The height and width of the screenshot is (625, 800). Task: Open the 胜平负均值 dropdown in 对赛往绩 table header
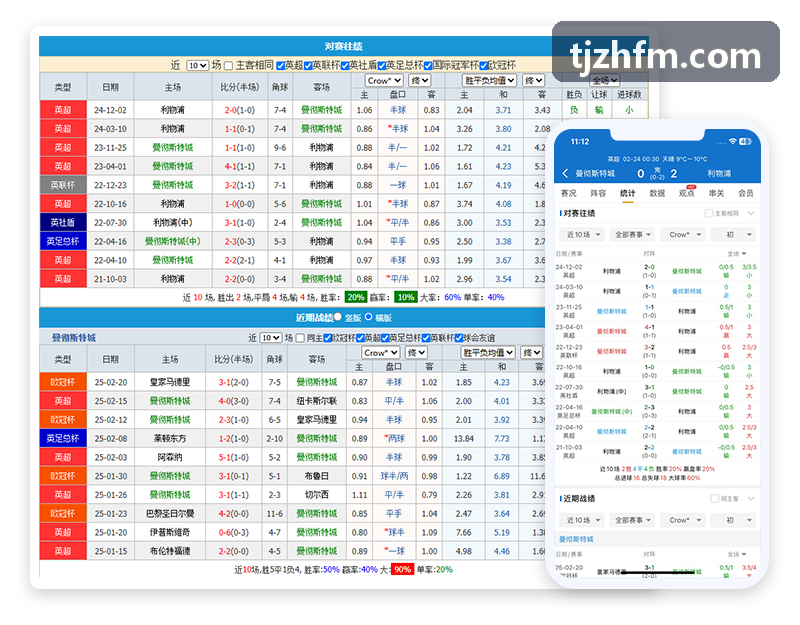489,81
